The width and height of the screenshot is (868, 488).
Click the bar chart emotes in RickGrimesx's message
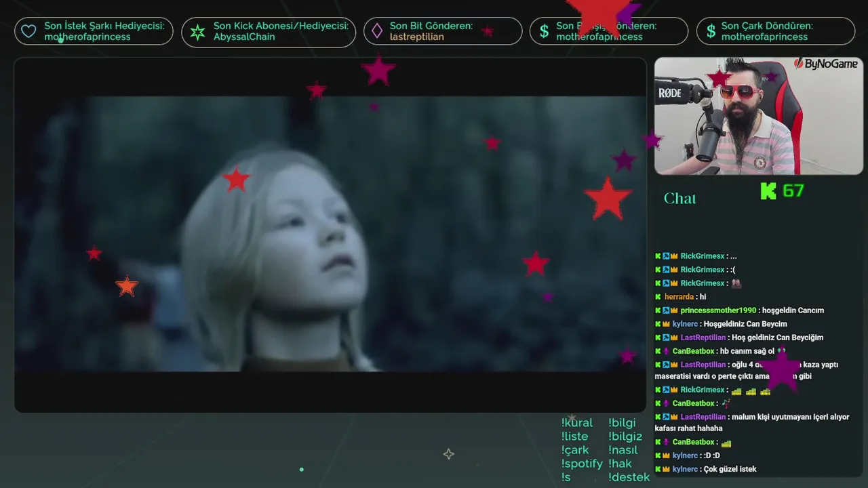751,391
